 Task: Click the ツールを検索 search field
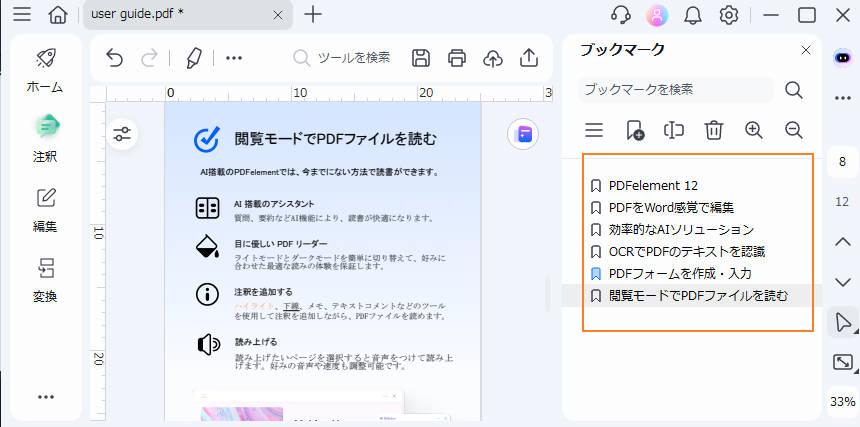[x=342, y=58]
